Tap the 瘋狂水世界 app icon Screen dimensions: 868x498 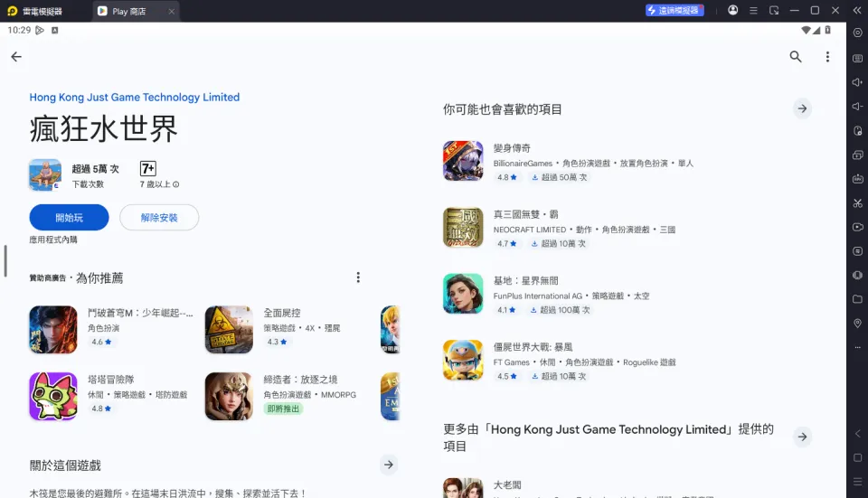[x=45, y=174]
